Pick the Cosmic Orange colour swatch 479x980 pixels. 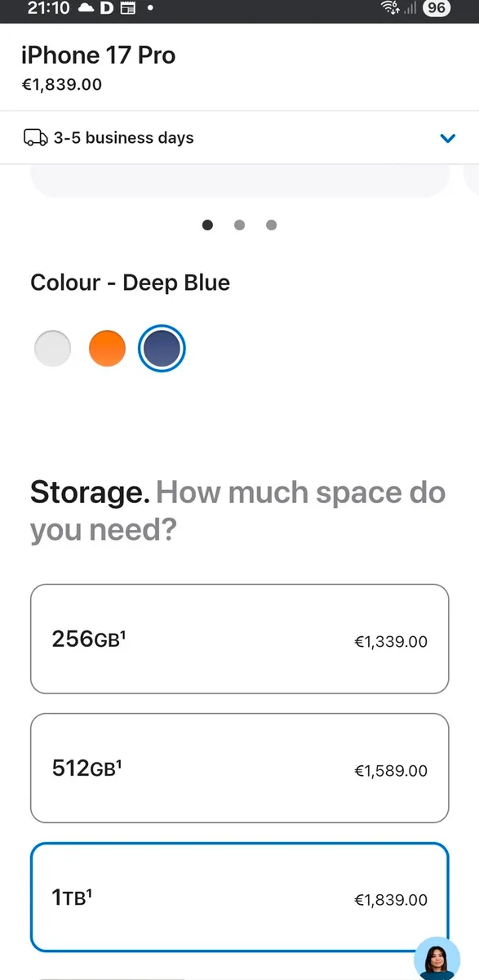point(107,349)
